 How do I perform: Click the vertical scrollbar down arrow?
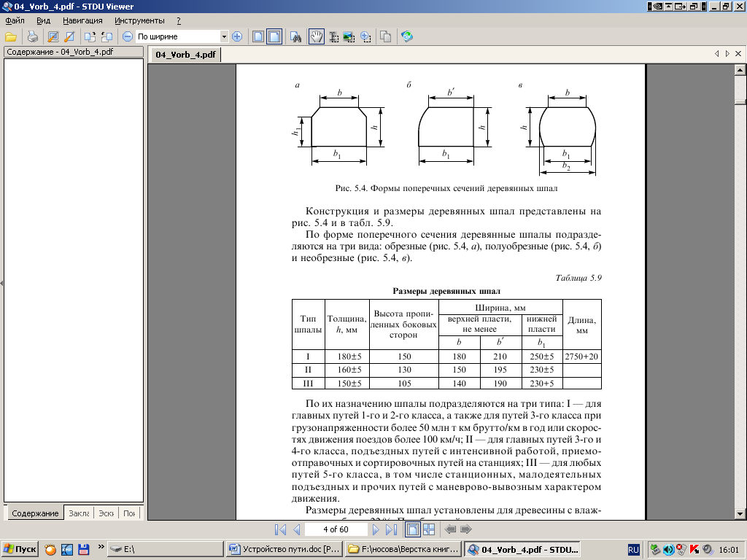pos(740,514)
